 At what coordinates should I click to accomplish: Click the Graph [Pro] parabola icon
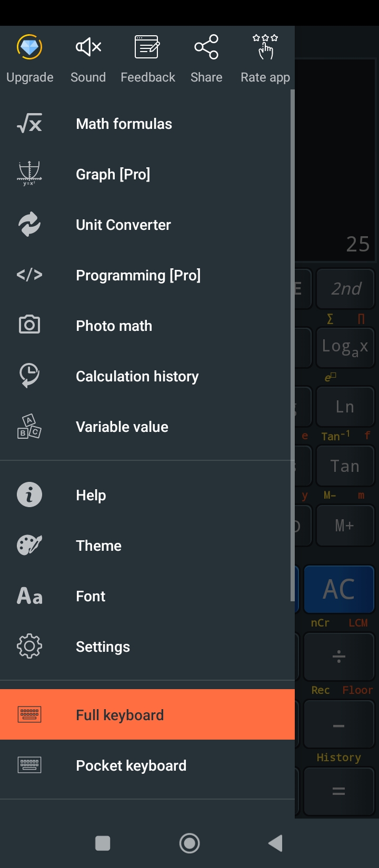coord(29,174)
